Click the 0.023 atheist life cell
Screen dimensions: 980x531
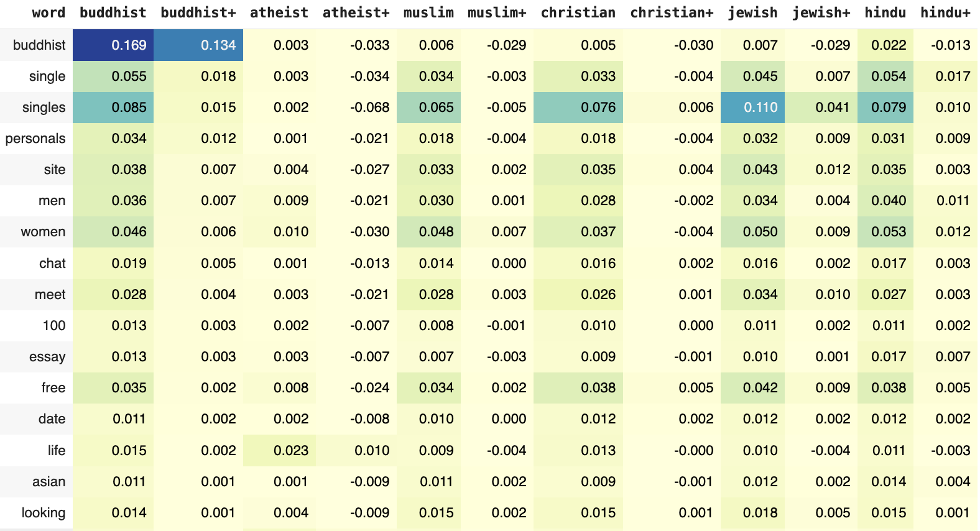coord(279,450)
